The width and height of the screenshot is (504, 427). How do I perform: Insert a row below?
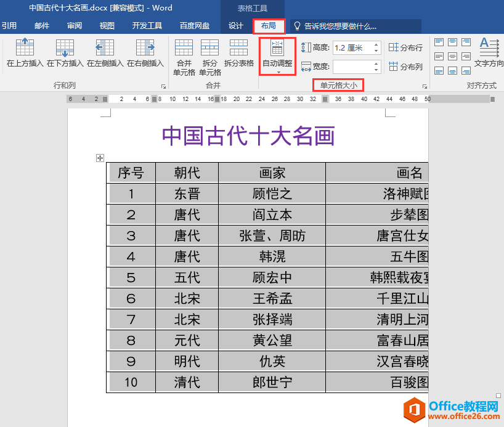pos(65,53)
